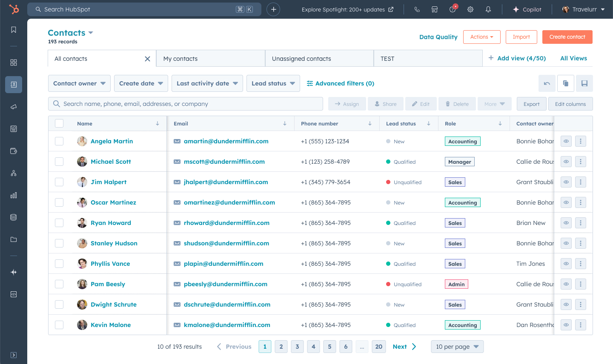The image size is (613, 364).
Task: Preview Dwight Schrute with the eye icon
Action: 566,304
